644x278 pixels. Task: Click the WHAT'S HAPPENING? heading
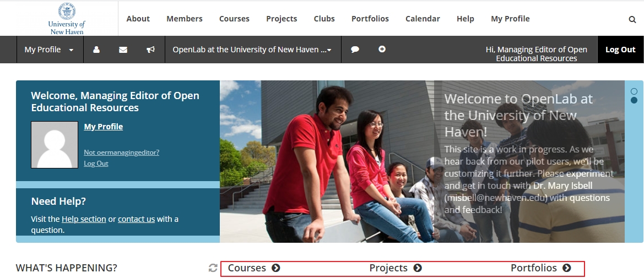click(x=67, y=268)
